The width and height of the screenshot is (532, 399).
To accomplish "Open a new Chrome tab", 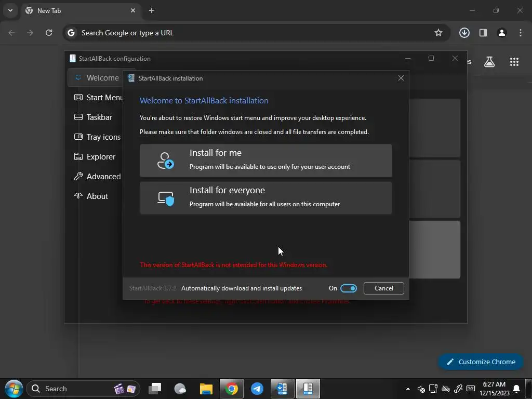I will (152, 10).
